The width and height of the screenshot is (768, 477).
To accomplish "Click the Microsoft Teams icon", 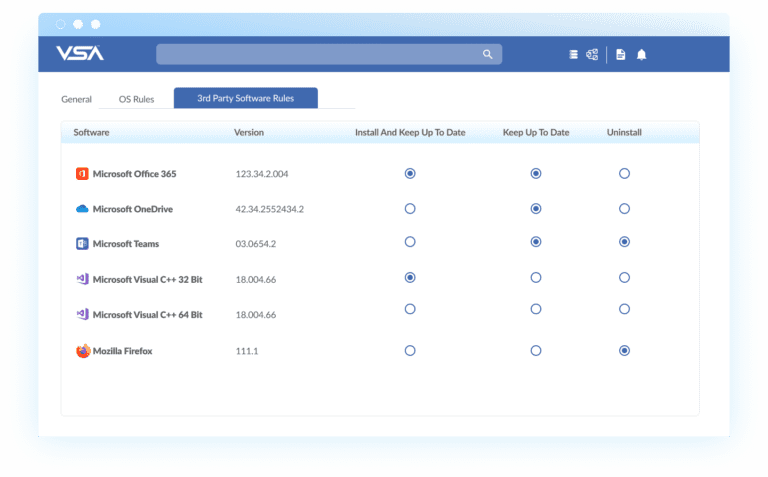I will tap(82, 243).
